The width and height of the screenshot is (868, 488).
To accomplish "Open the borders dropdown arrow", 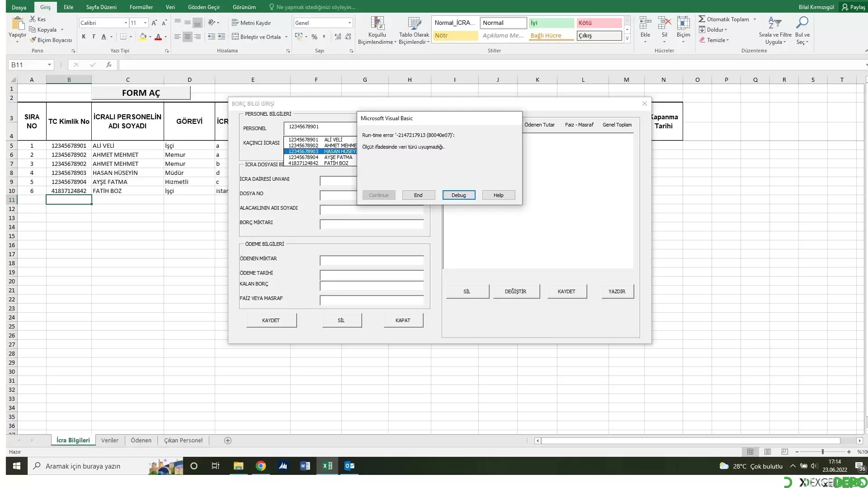I will click(x=131, y=37).
